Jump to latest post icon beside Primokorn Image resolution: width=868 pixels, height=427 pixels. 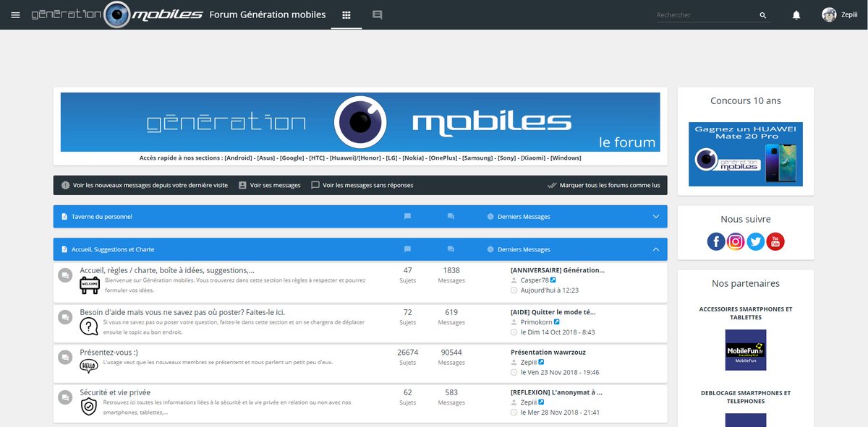click(557, 322)
